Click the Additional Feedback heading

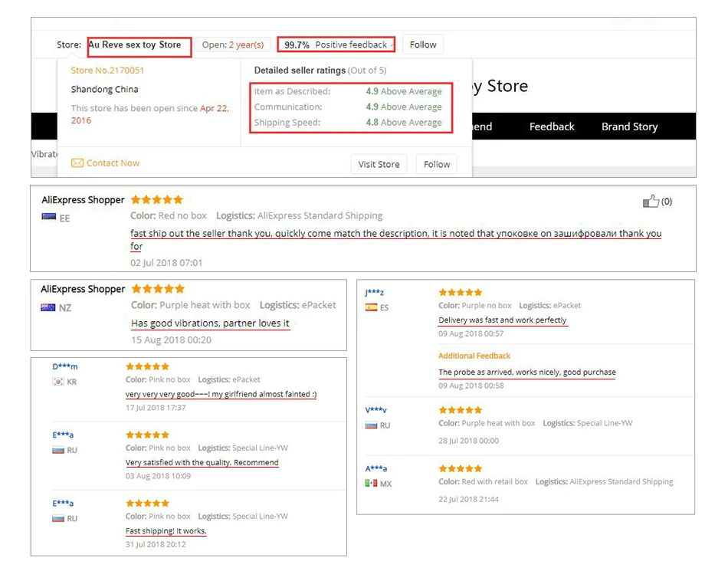(x=474, y=356)
